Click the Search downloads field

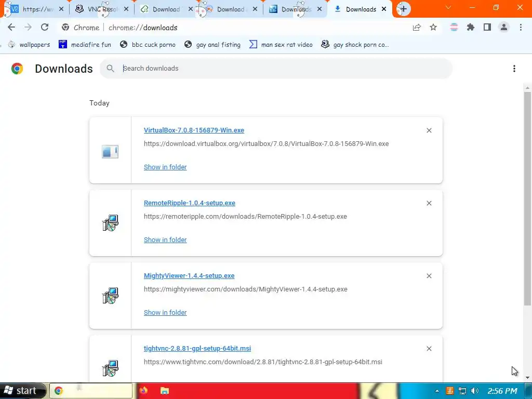276,68
